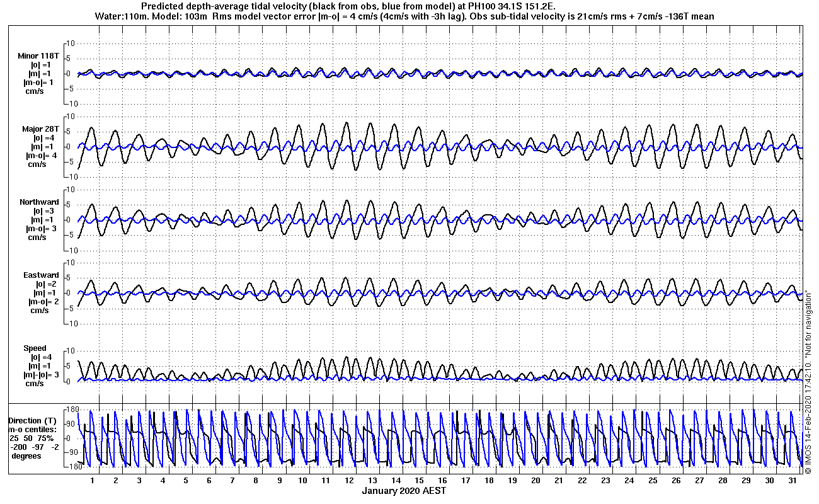Screen dimensions: 819x504
Task: Click the 'degrees' unit label under Direction
Action: tap(26, 455)
